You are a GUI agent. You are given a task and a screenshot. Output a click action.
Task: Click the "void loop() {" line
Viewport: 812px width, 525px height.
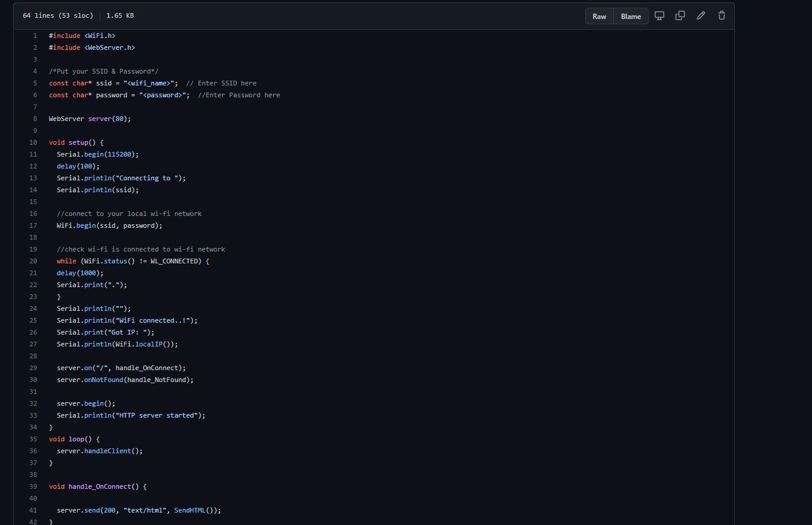point(74,439)
